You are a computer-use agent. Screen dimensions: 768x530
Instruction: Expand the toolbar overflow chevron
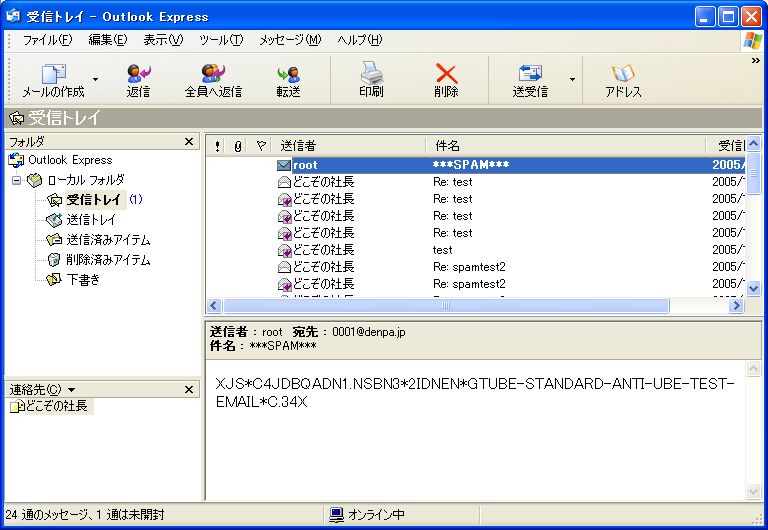click(x=756, y=61)
